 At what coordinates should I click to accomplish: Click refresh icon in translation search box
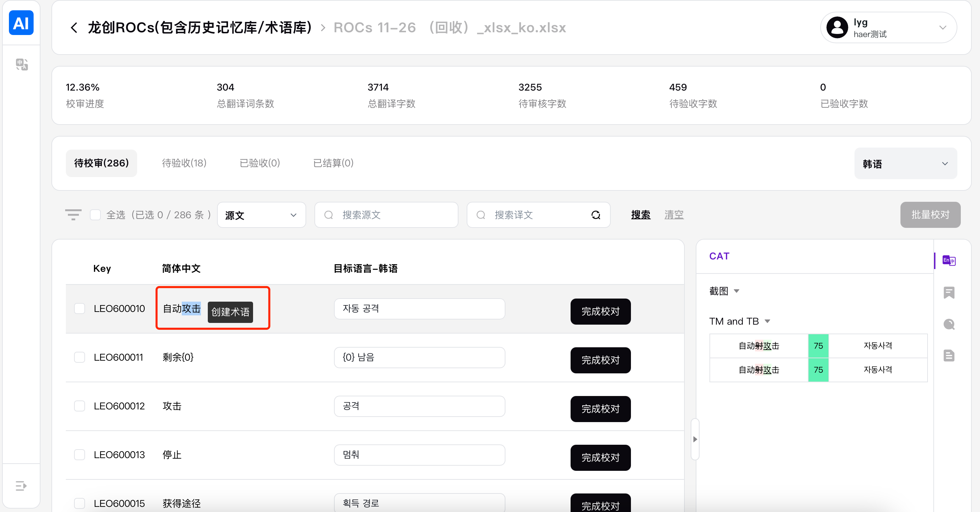click(x=595, y=215)
